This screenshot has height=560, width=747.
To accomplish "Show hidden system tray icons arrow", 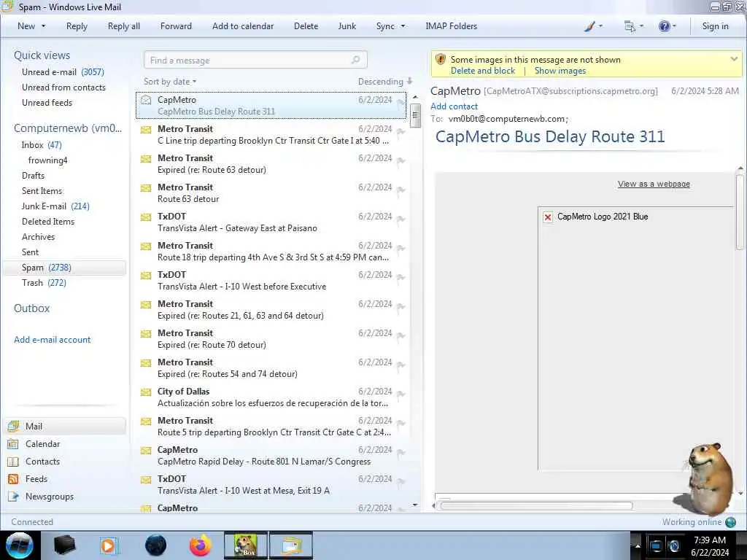I will (x=638, y=545).
